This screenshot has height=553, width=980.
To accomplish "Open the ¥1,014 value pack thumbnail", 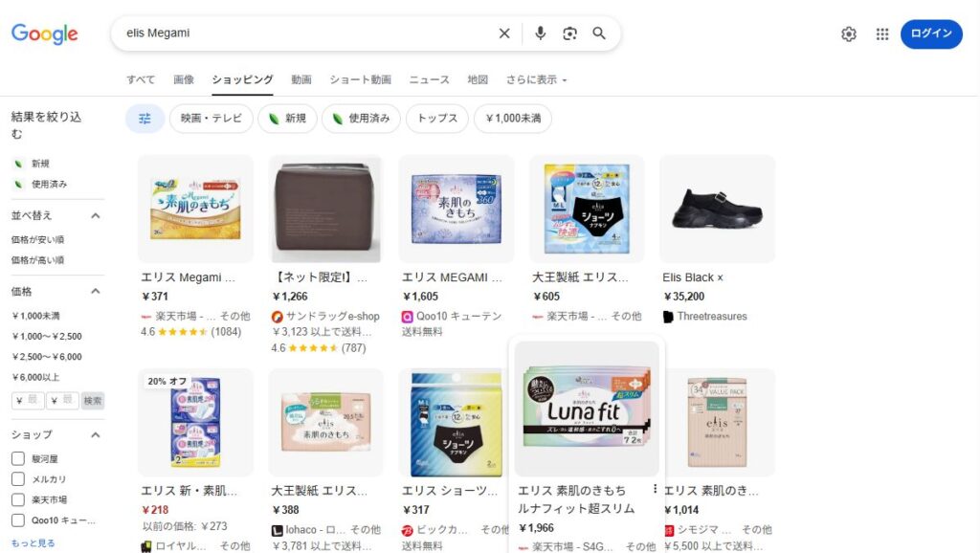I will (x=718, y=423).
